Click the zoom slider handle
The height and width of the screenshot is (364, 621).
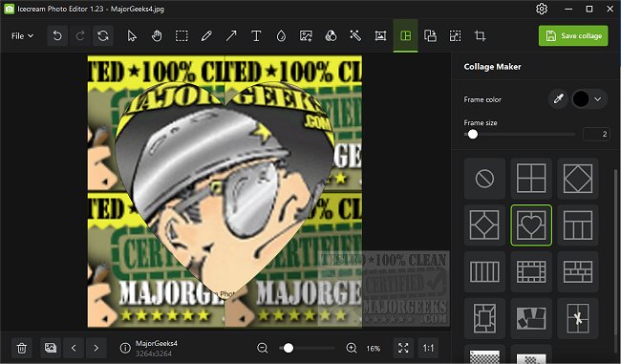coord(289,348)
